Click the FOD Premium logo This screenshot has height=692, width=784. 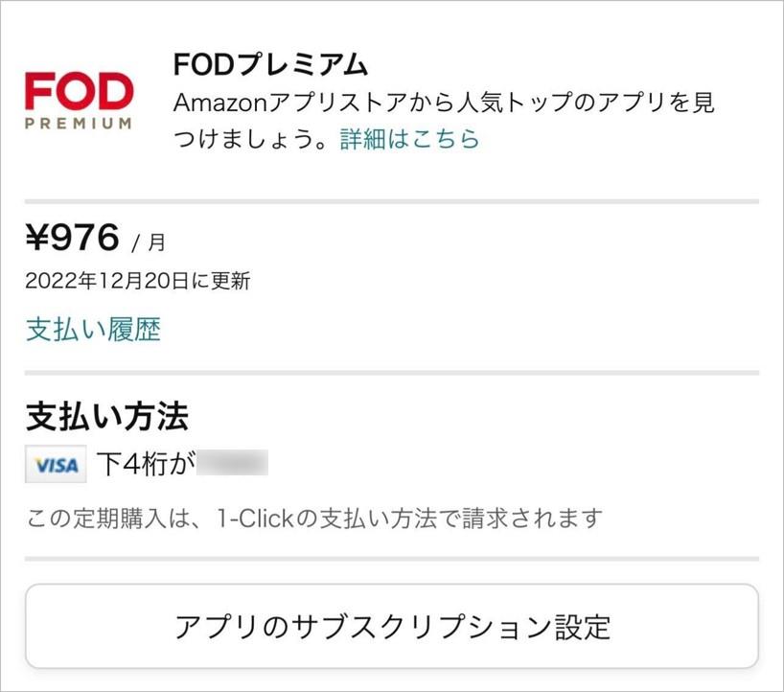(x=79, y=101)
